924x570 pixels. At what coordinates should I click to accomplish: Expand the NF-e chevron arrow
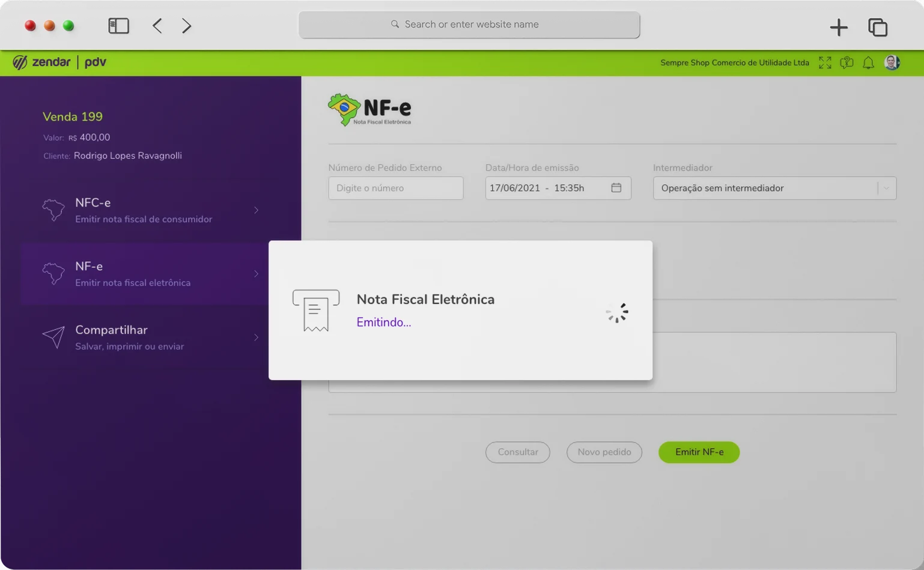tap(256, 274)
